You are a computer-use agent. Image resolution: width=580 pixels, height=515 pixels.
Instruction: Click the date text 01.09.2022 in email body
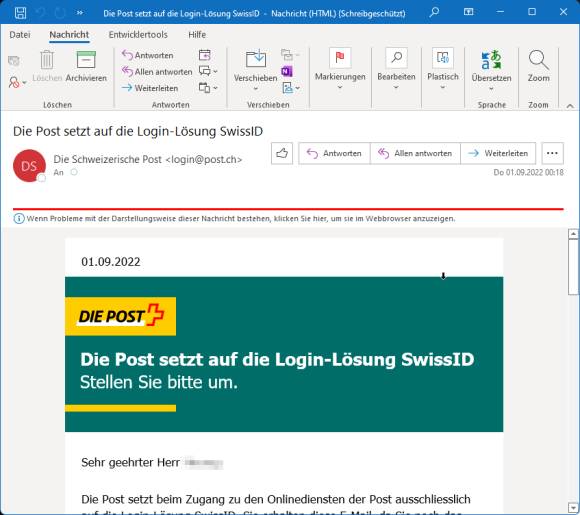pos(111,262)
